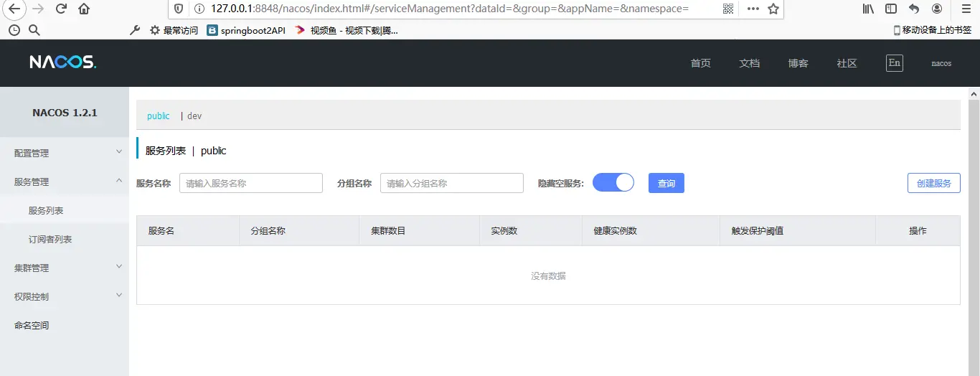Image resolution: width=980 pixels, height=376 pixels.
Task: Open site info icon in address bar
Action: [199, 9]
